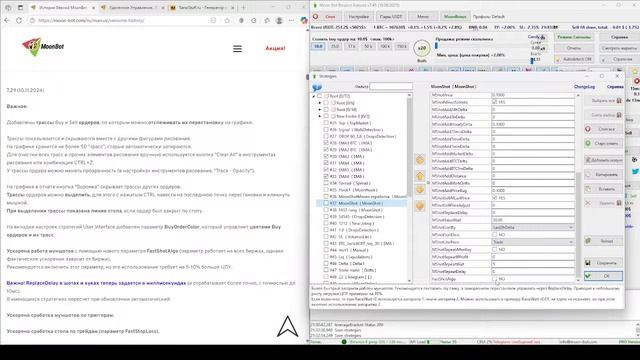The image size is (640, 360).
Task: Open the Edge profile icon
Action: [279, 20]
